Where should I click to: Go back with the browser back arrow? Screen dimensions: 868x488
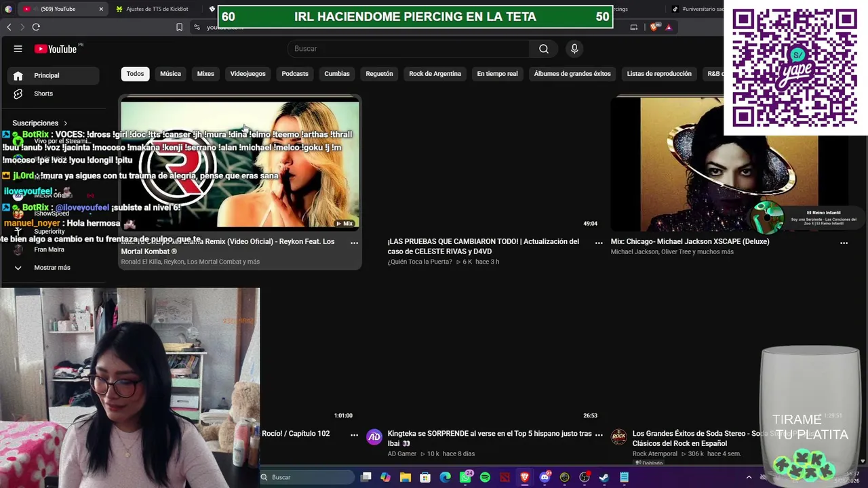[9, 27]
